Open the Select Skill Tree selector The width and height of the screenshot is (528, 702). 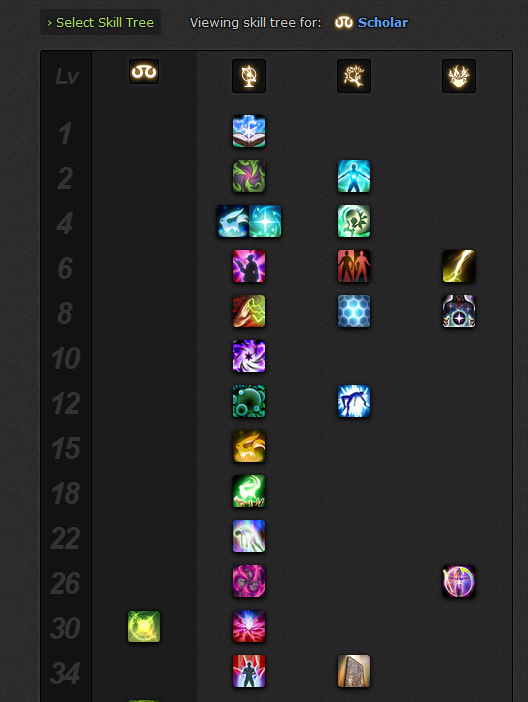tap(100, 22)
